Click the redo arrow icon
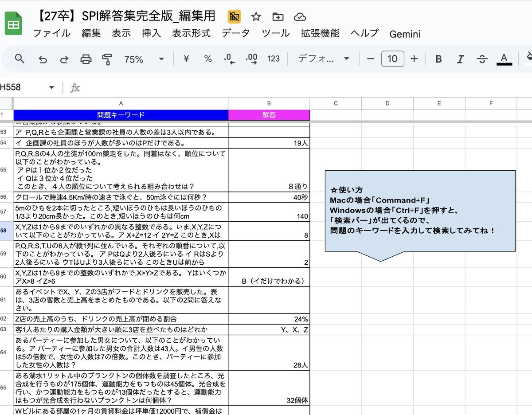Viewport: 532px width, 415px height. pyautogui.click(x=64, y=59)
